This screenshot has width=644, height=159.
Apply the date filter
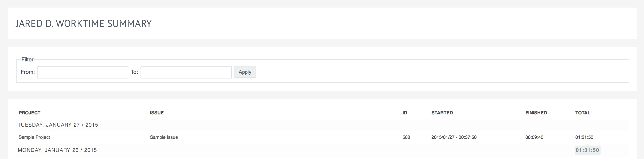(x=245, y=72)
